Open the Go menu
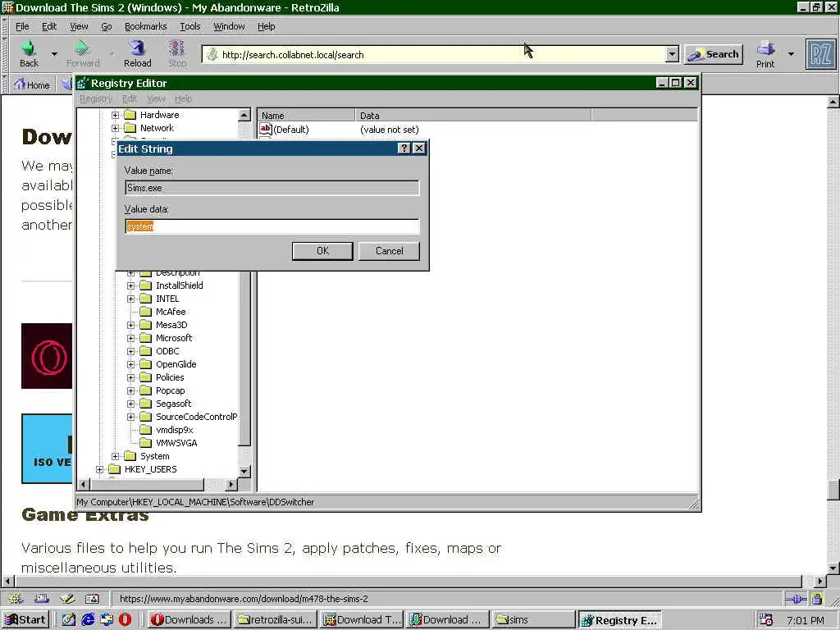The width and height of the screenshot is (840, 630). click(x=107, y=26)
